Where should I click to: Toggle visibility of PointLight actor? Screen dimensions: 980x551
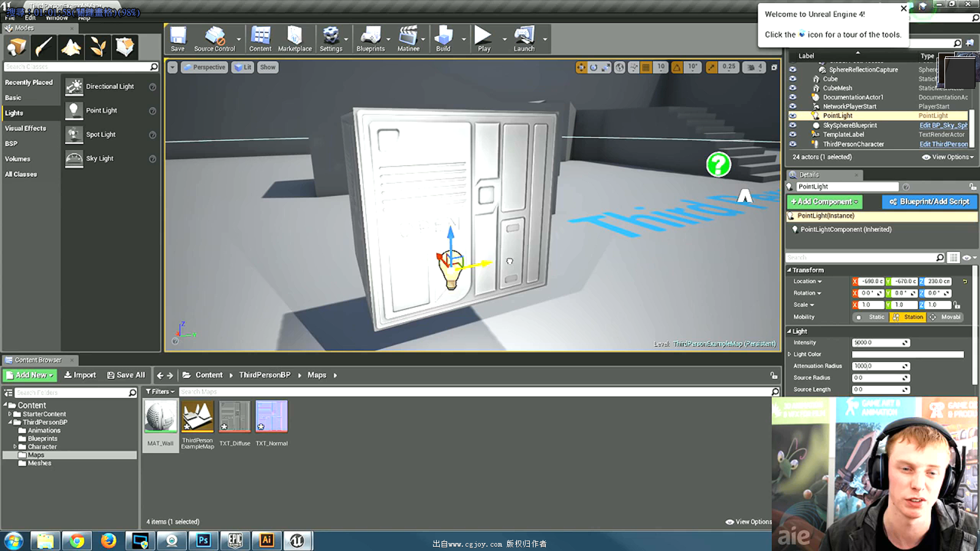point(793,116)
